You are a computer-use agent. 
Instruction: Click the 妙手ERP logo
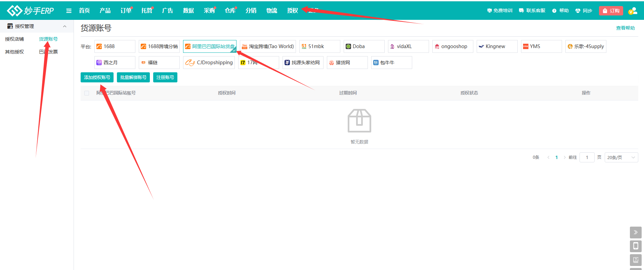[x=31, y=11]
